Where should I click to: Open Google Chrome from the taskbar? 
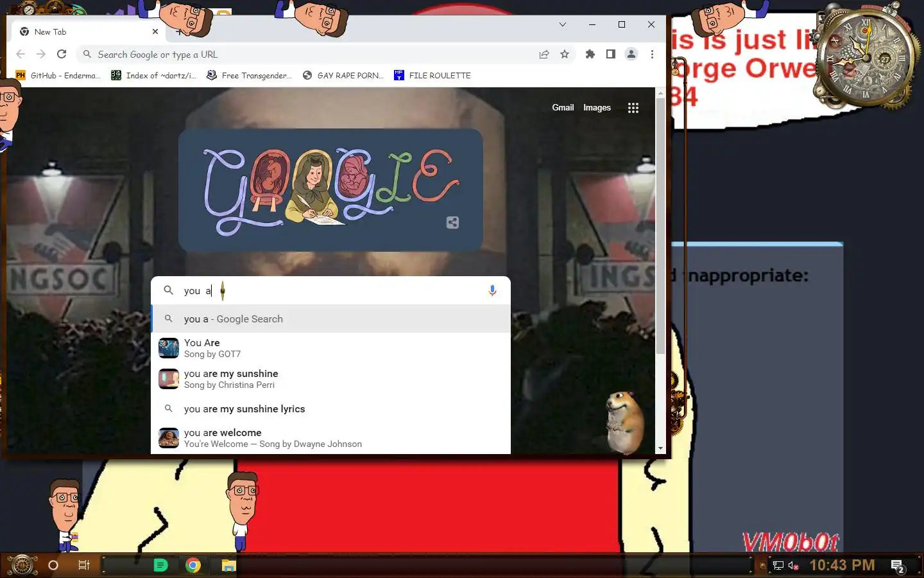click(193, 565)
